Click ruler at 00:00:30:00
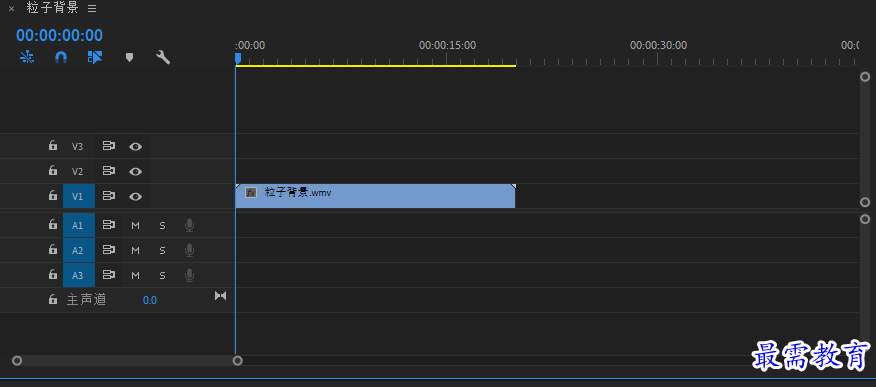 pyautogui.click(x=658, y=45)
